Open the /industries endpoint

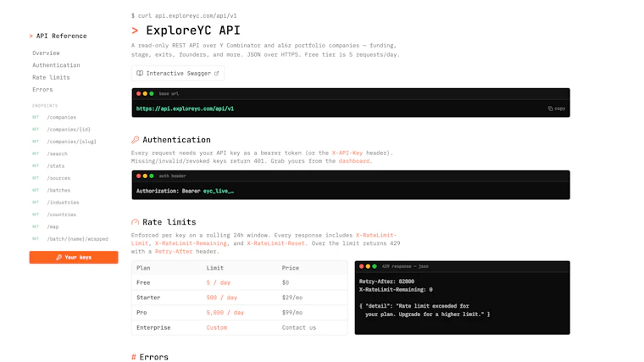click(63, 202)
